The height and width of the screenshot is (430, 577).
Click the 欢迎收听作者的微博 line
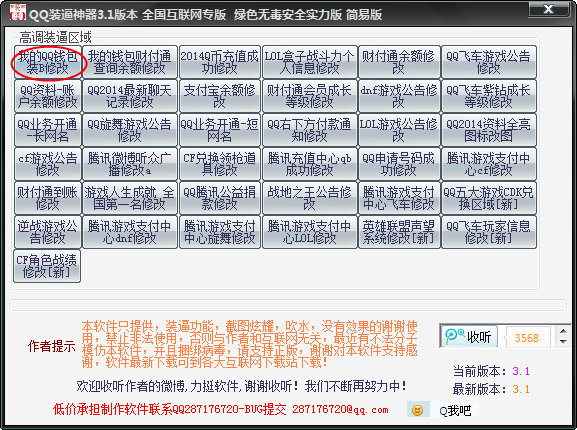coord(242,386)
